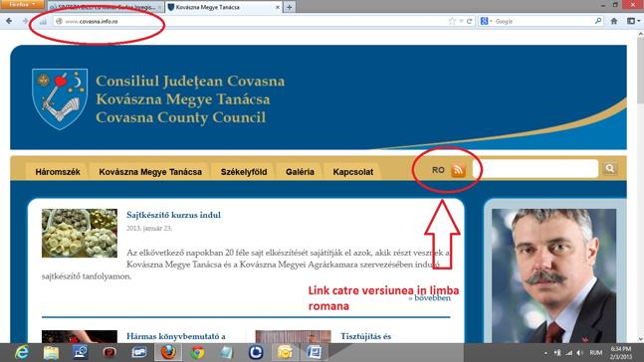Click the network signal tray icon
This screenshot has width=644, height=362.
(568, 353)
